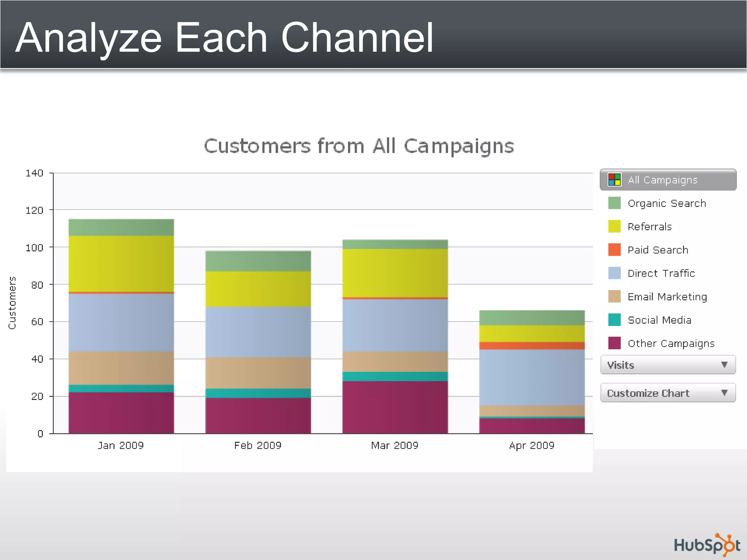This screenshot has height=560, width=747.
Task: Click Mar 2009 Social Media bar segment
Action: [x=395, y=377]
